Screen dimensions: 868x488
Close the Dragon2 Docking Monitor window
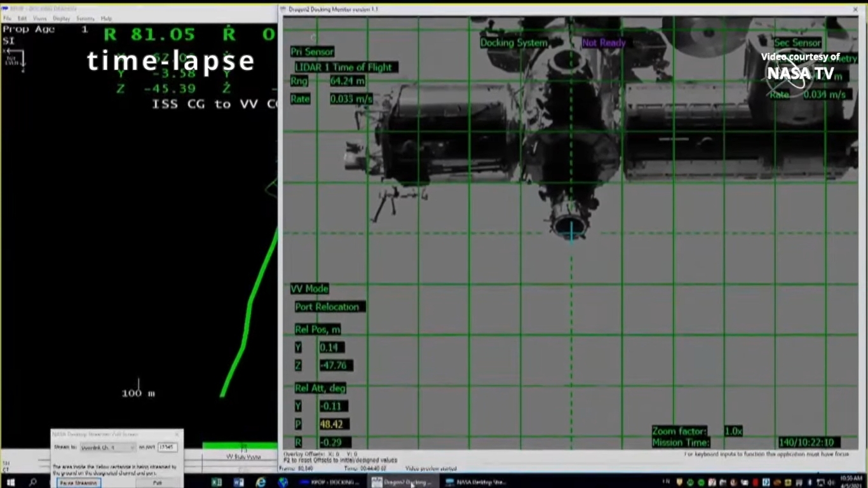tap(855, 10)
